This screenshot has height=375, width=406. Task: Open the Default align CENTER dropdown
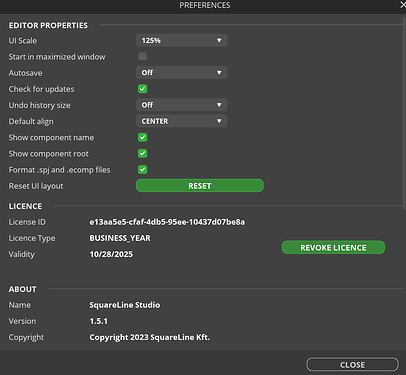pyautogui.click(x=182, y=121)
